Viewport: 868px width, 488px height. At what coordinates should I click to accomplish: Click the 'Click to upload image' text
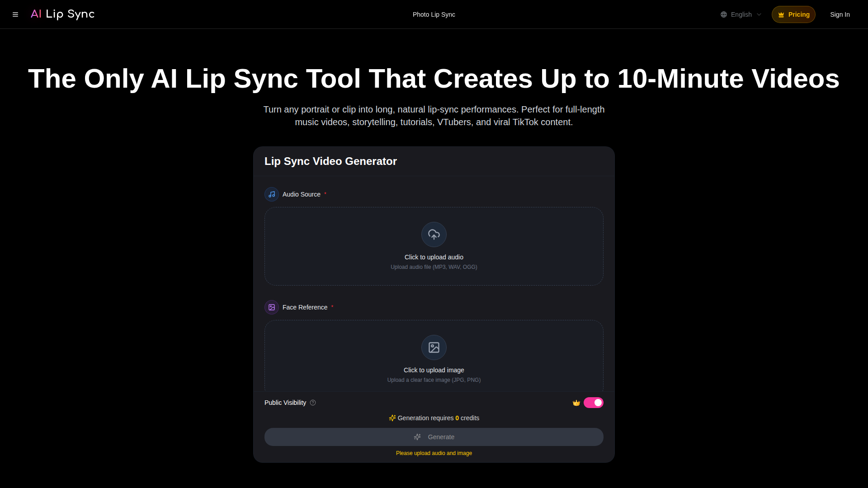tap(434, 370)
